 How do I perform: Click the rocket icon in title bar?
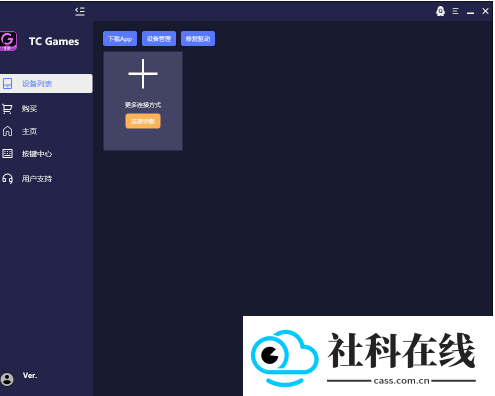pos(440,11)
